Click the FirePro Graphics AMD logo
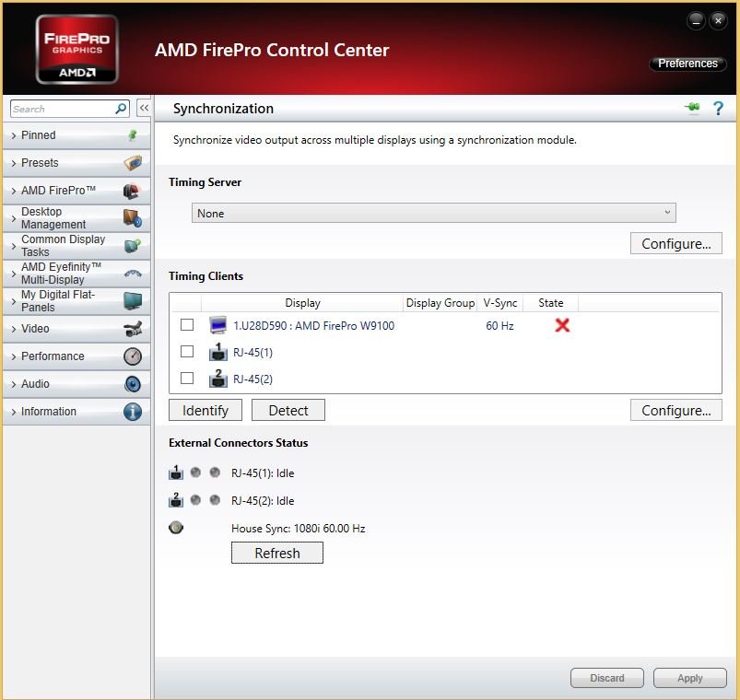The width and height of the screenshot is (740, 700). (x=76, y=49)
